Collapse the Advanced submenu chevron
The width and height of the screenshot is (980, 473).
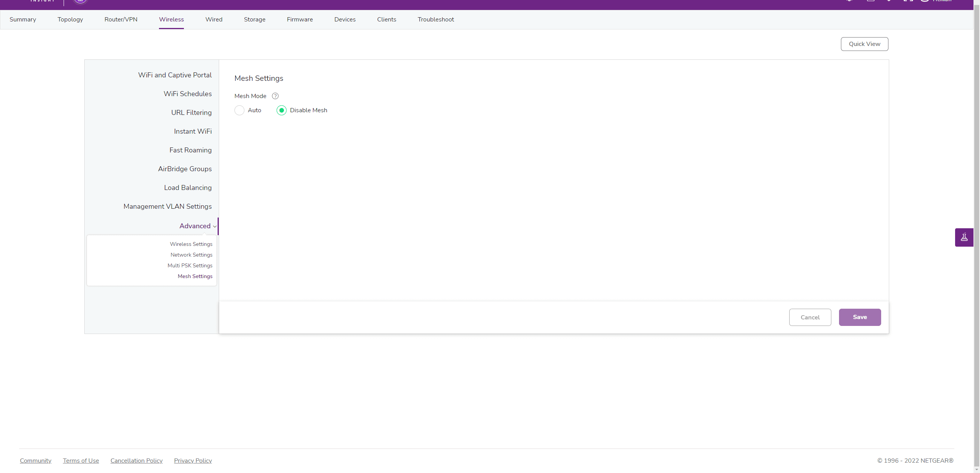(215, 226)
